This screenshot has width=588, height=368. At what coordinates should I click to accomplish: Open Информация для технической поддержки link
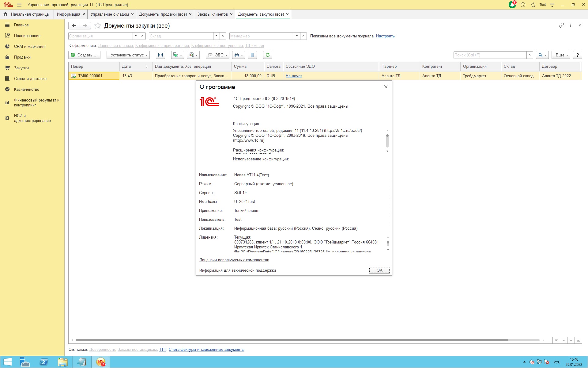(x=238, y=270)
